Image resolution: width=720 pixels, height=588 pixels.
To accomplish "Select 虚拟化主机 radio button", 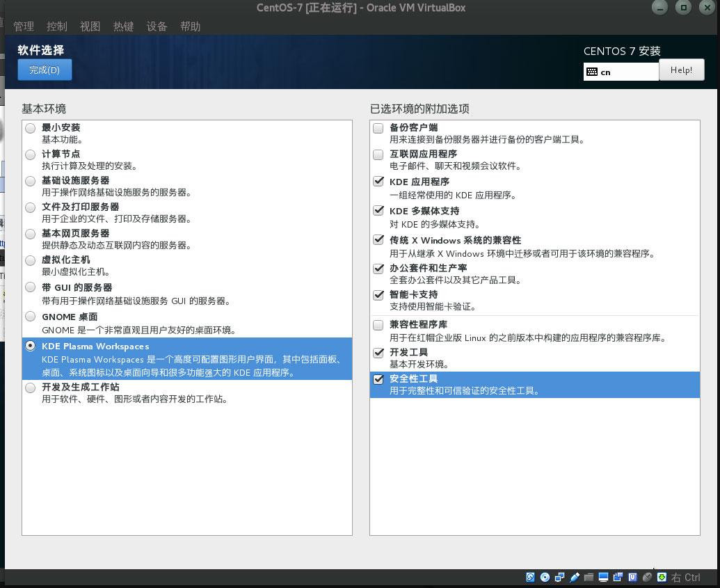I will [31, 260].
